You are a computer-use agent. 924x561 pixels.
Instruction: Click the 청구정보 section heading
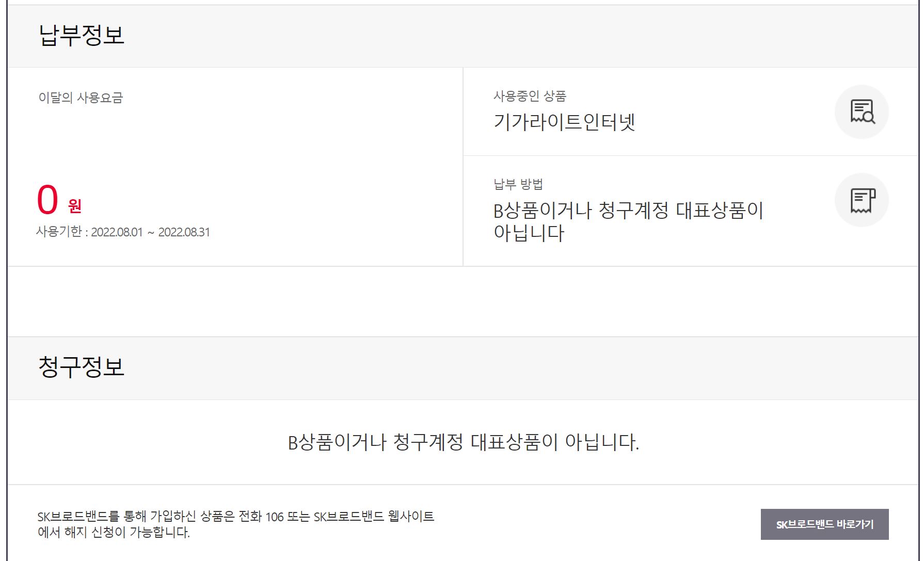click(x=82, y=367)
